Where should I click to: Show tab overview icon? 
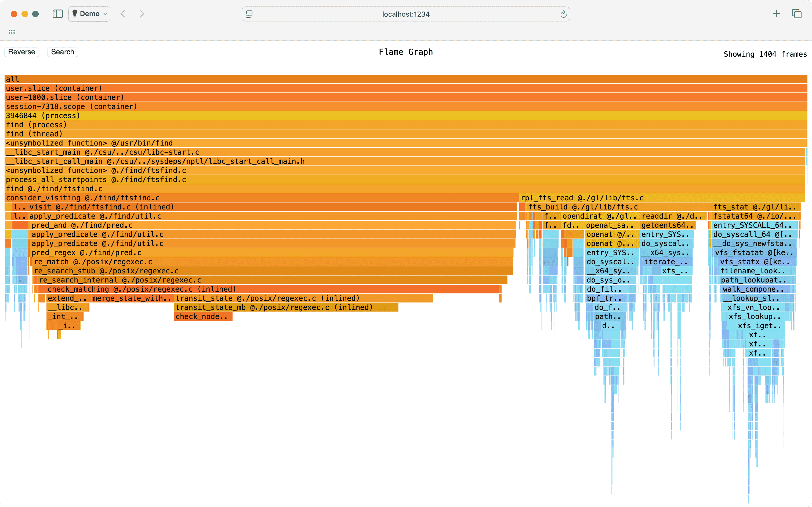(797, 14)
